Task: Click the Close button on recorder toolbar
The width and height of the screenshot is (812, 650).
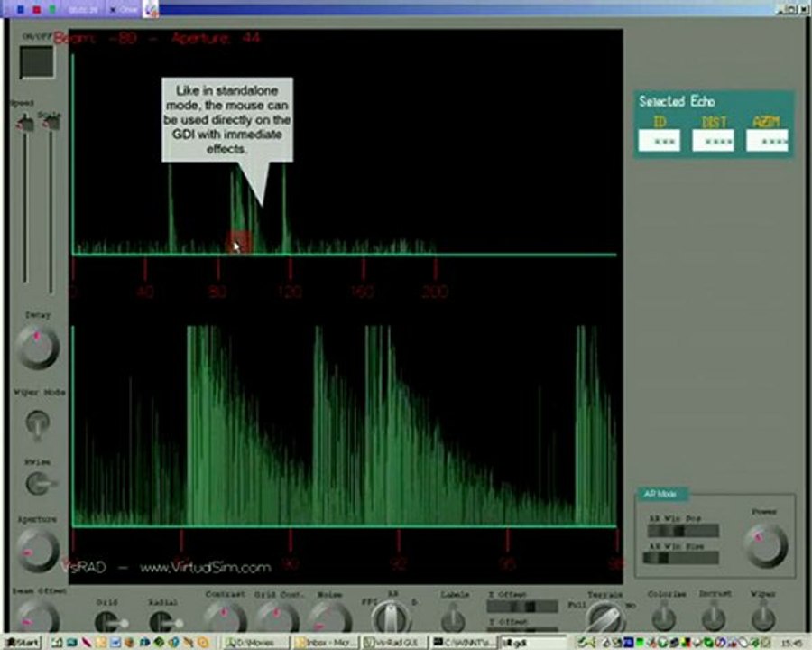Action: [x=124, y=9]
